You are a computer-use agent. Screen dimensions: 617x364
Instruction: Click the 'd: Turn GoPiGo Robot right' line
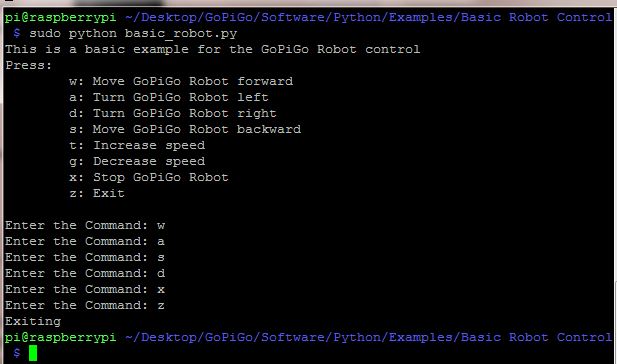coord(173,114)
